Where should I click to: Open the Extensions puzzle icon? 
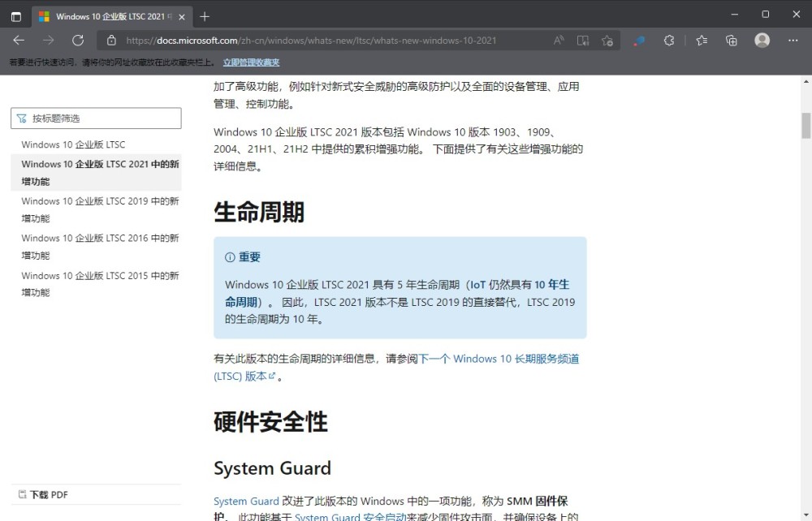click(x=669, y=41)
